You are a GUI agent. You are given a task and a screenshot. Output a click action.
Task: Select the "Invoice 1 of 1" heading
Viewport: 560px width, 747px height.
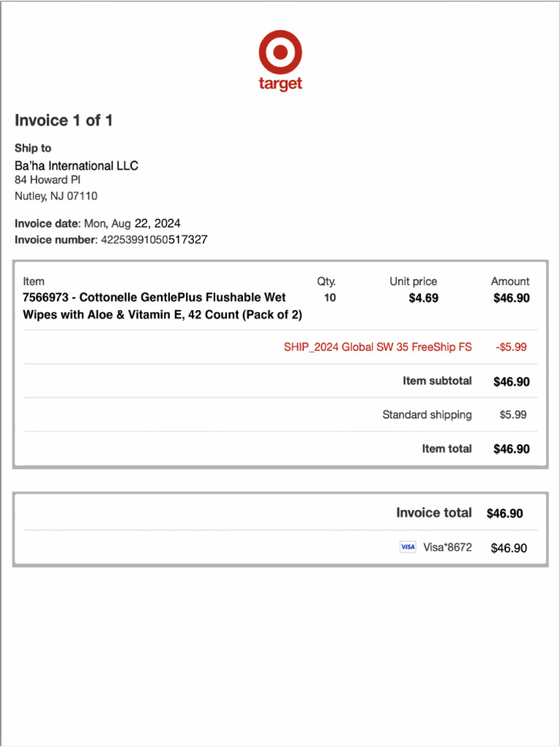pos(63,120)
